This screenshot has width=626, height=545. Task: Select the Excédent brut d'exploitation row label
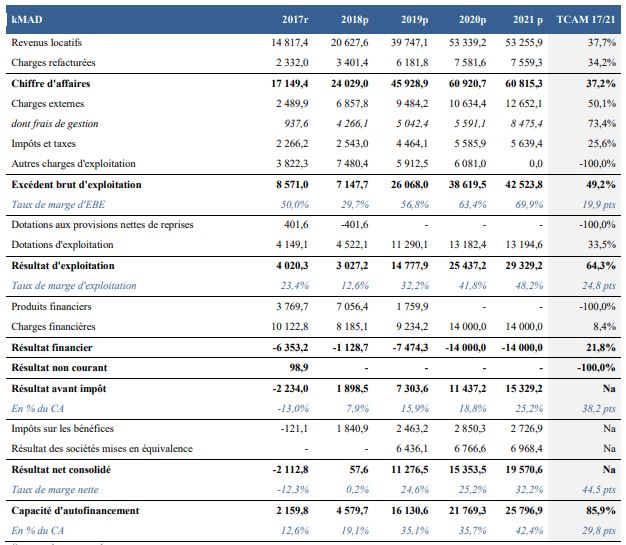(76, 185)
